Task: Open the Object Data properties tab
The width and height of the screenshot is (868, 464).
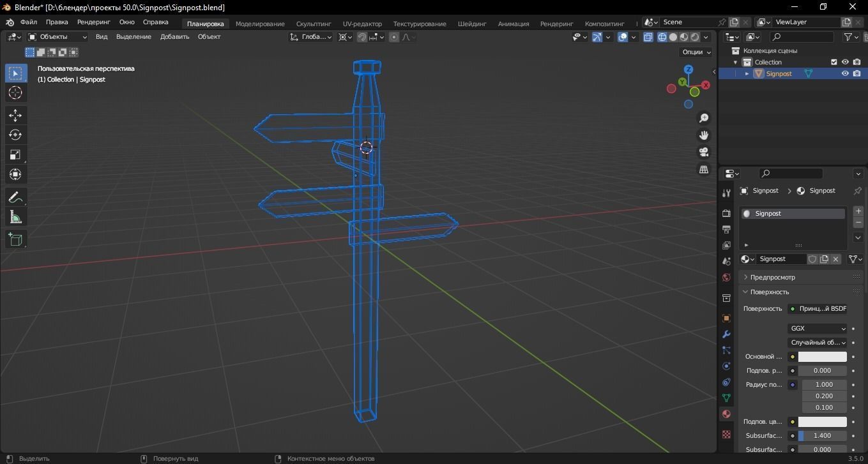Action: pos(726,398)
